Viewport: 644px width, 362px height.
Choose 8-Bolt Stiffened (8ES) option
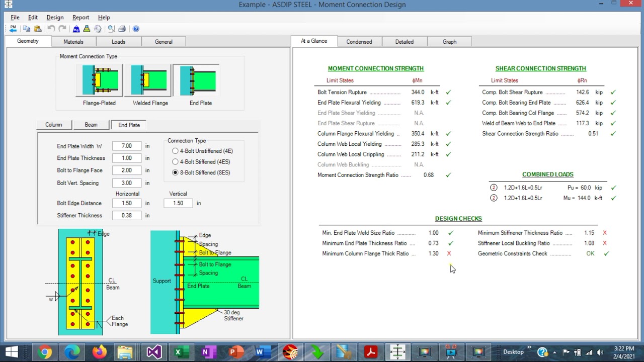pos(201,172)
